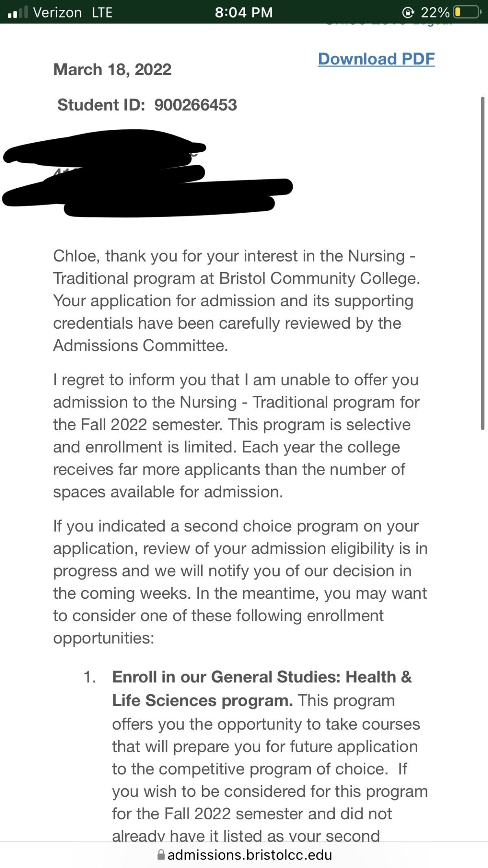Tap the Verizon carrier label

[x=57, y=13]
